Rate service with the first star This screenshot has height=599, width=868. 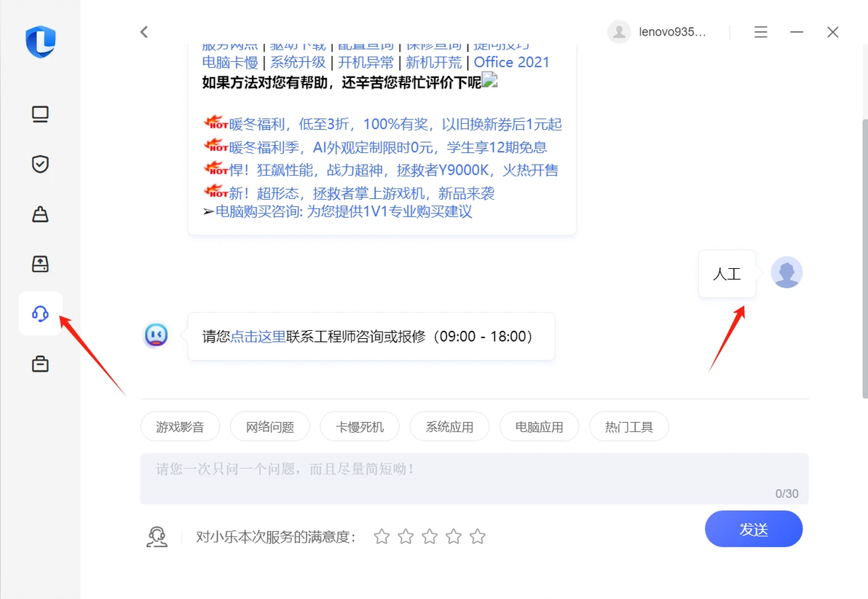click(382, 536)
